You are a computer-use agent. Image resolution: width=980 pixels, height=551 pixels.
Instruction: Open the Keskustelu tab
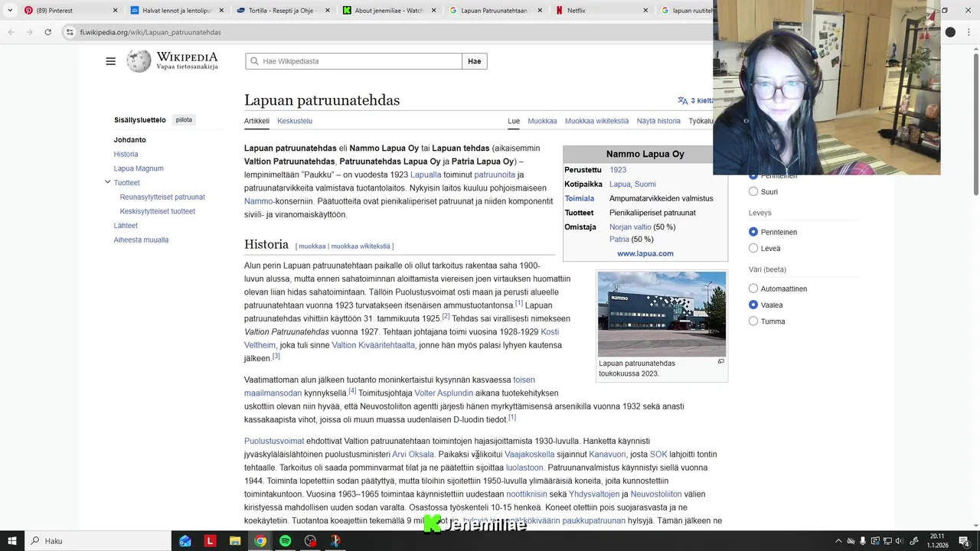click(x=295, y=121)
